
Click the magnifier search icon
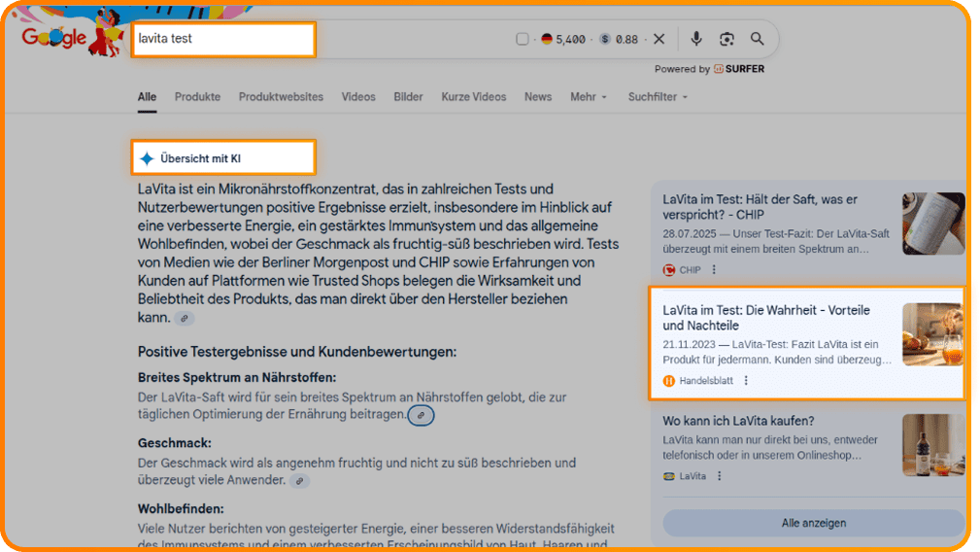pos(758,39)
